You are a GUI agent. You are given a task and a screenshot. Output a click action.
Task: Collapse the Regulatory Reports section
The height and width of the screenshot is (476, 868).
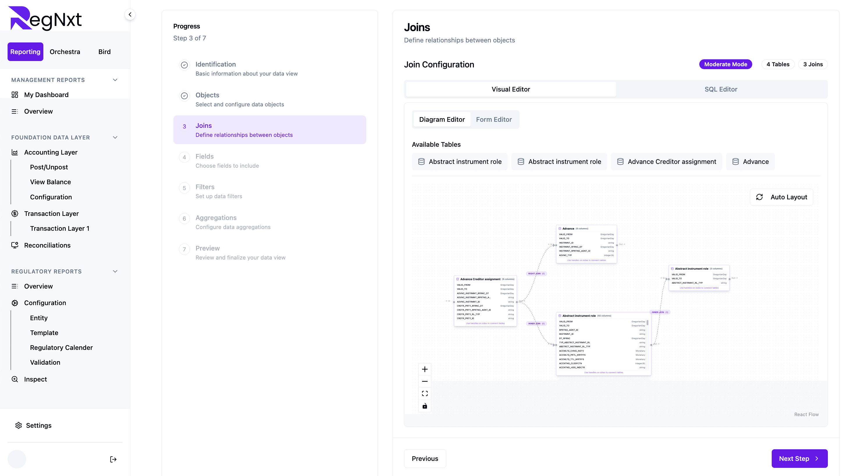pos(115,271)
